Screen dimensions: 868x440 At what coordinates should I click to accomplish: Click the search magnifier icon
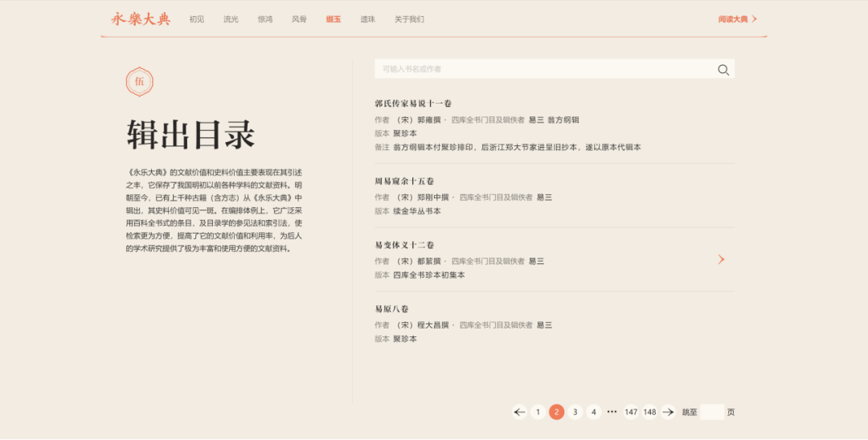pos(723,70)
